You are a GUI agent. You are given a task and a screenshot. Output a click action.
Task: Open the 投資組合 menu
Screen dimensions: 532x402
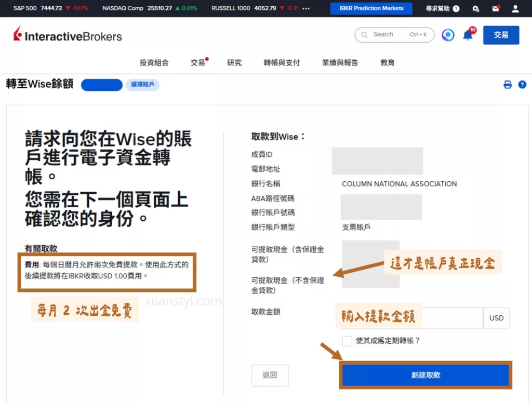click(x=154, y=62)
